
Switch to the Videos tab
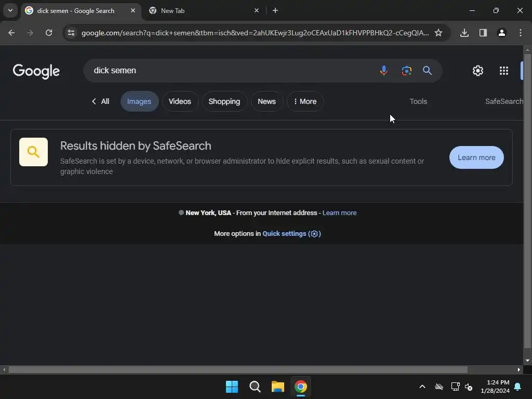(180, 101)
